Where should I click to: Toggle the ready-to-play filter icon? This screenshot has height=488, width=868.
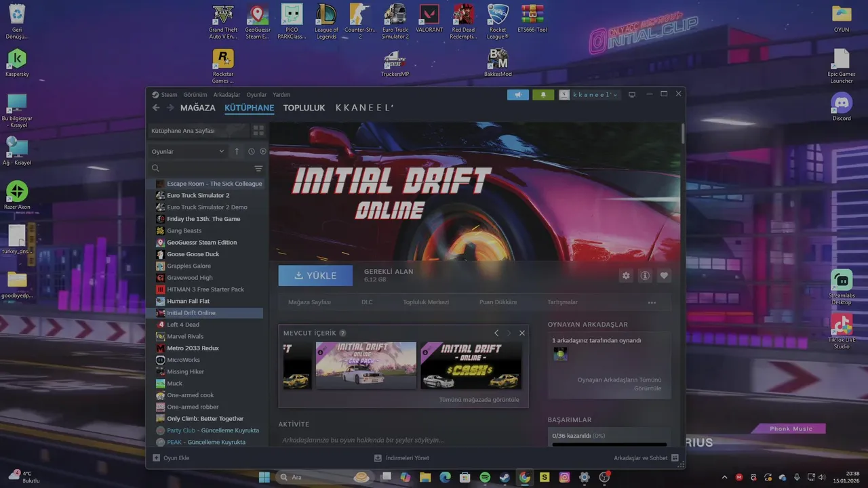pos(263,151)
